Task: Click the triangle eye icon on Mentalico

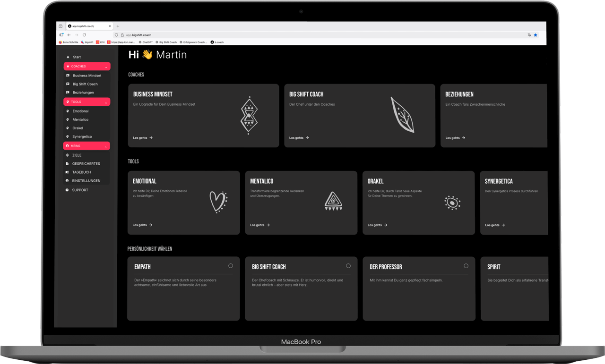Action: click(x=333, y=201)
